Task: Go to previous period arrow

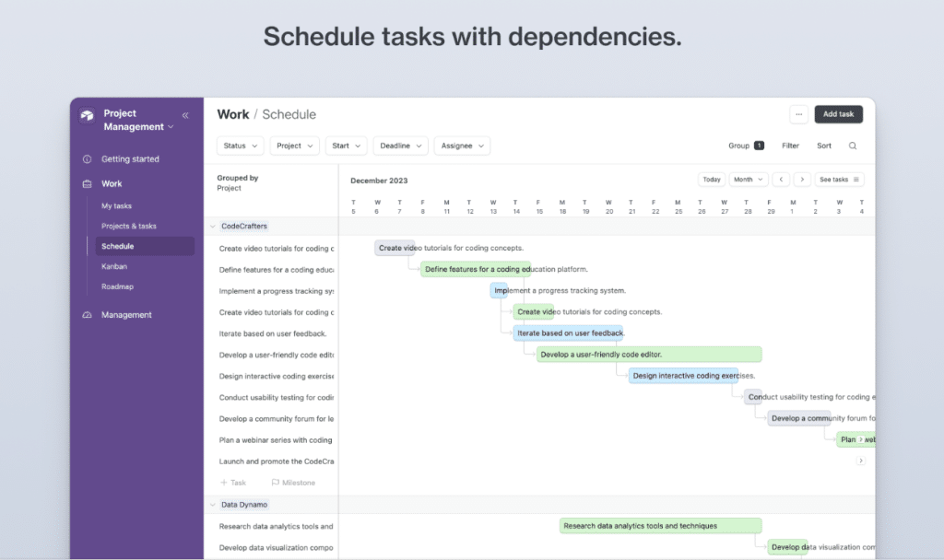Action: point(781,180)
